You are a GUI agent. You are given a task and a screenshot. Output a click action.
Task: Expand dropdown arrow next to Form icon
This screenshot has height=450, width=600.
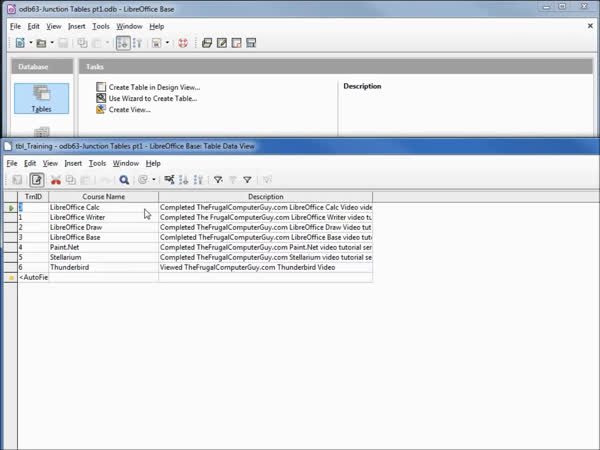point(167,43)
